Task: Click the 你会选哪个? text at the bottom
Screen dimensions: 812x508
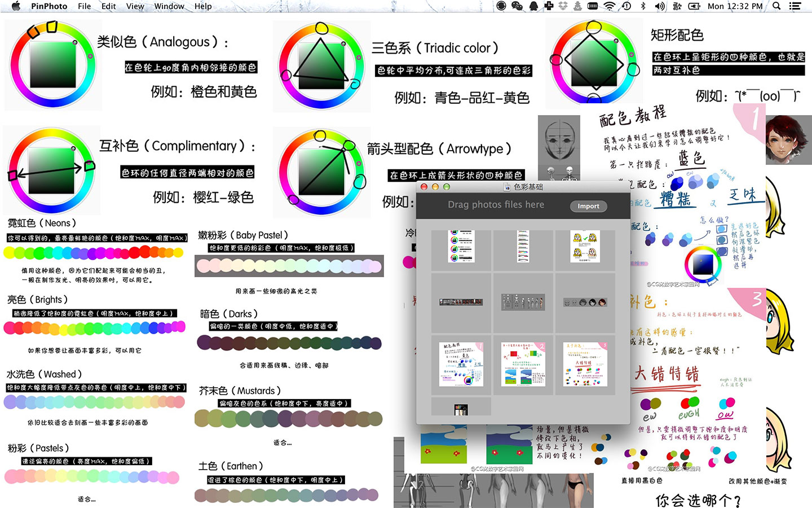Action: point(698,500)
